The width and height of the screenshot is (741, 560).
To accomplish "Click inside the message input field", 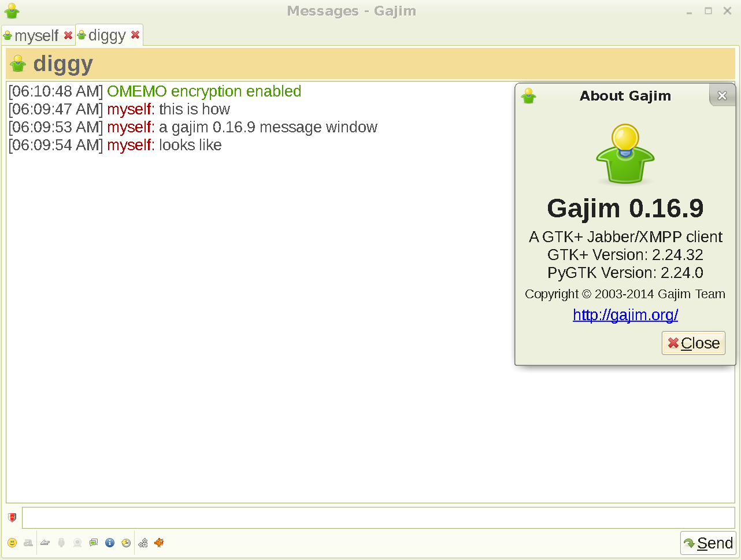I will pyautogui.click(x=376, y=518).
